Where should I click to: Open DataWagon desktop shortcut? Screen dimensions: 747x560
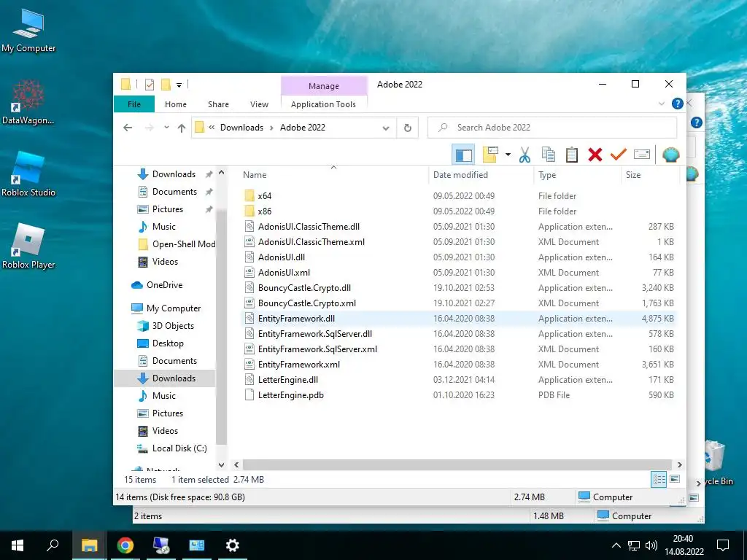pos(28,101)
